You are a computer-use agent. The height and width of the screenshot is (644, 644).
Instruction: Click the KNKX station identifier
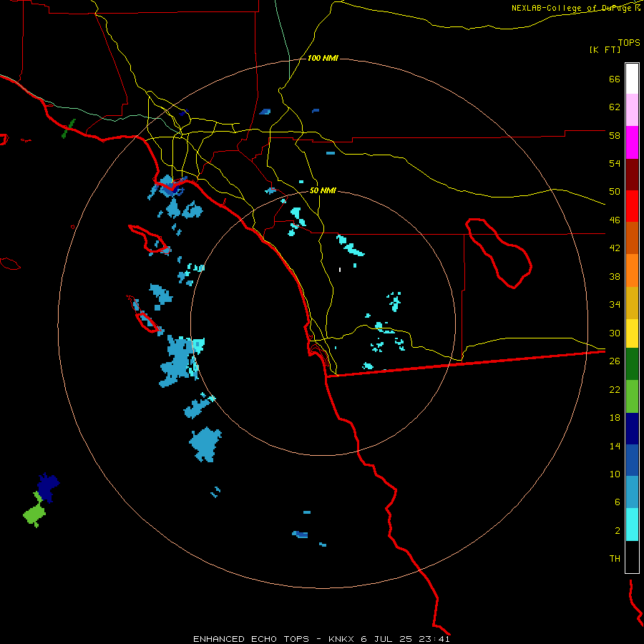tap(341, 639)
